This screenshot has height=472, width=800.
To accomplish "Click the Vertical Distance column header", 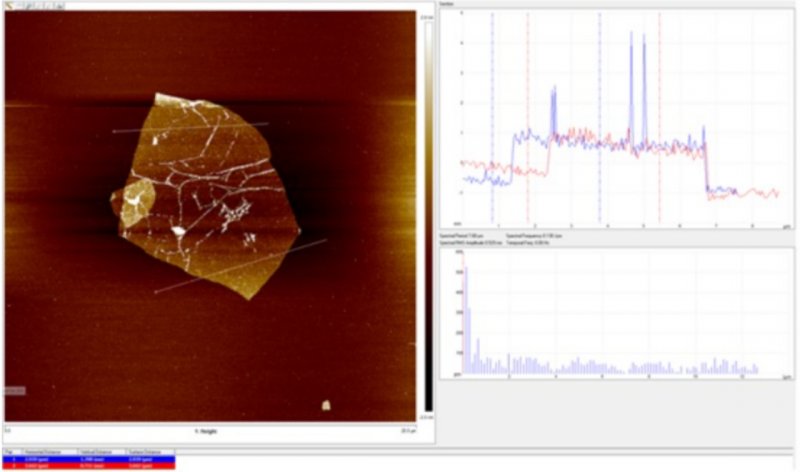I will [92, 452].
